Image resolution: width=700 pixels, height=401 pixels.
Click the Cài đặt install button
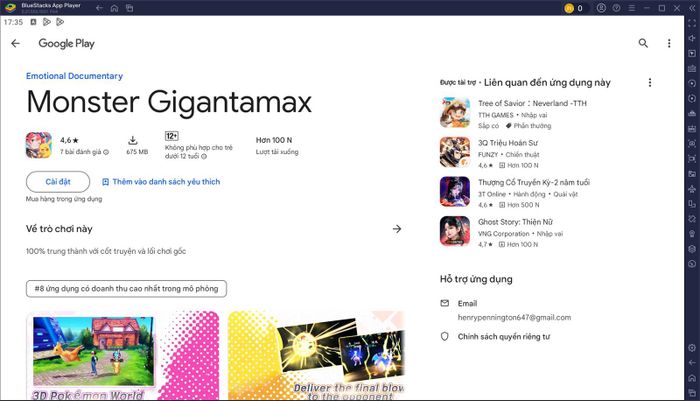pyautogui.click(x=58, y=182)
